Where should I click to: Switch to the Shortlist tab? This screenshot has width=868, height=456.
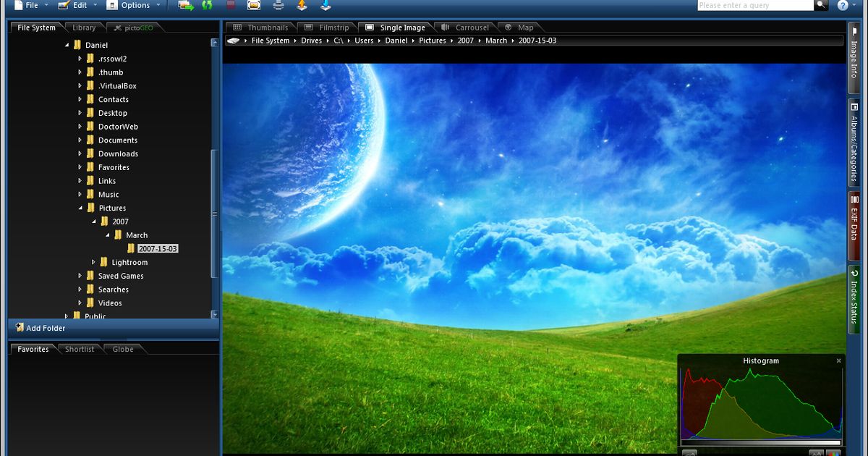coord(80,349)
